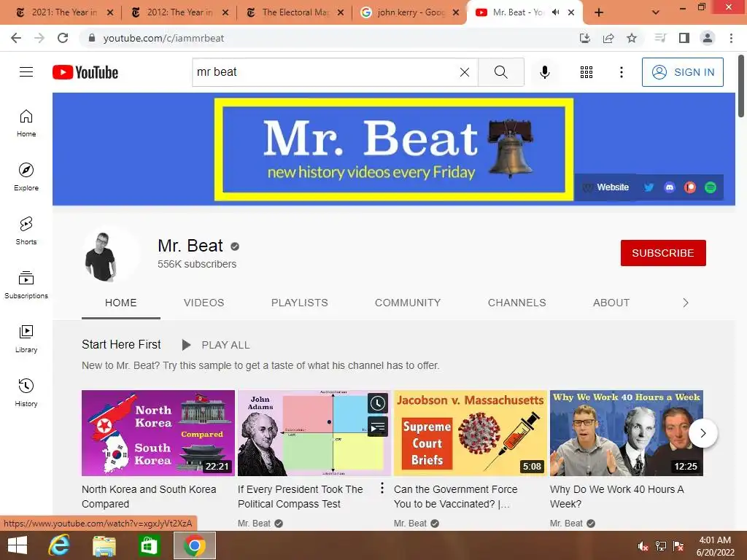Click PLAY ALL for Start Here First
The height and width of the screenshot is (560, 747).
[216, 345]
